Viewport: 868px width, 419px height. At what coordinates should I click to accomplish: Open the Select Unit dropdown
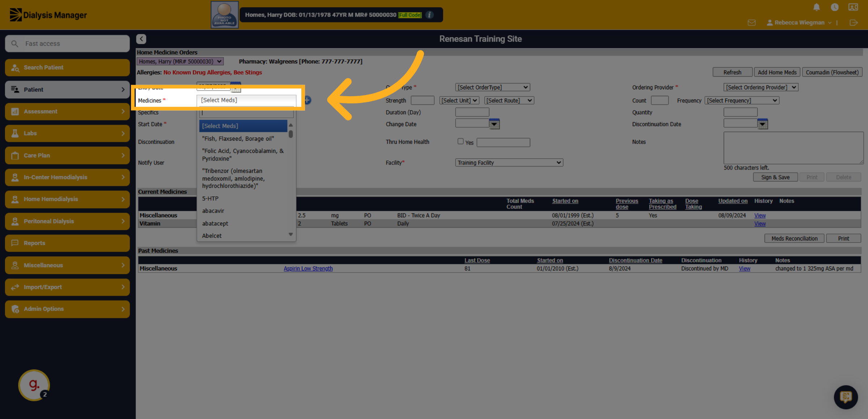click(x=459, y=101)
